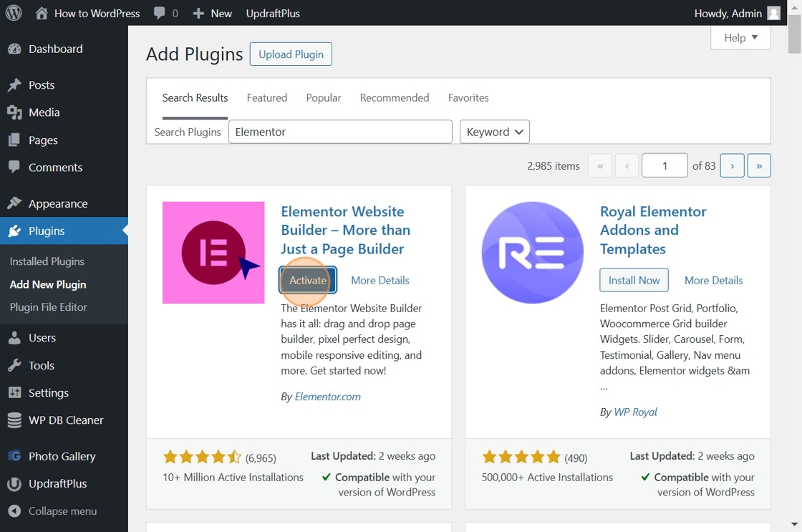Open the Elementor Website Builder title link

345,230
